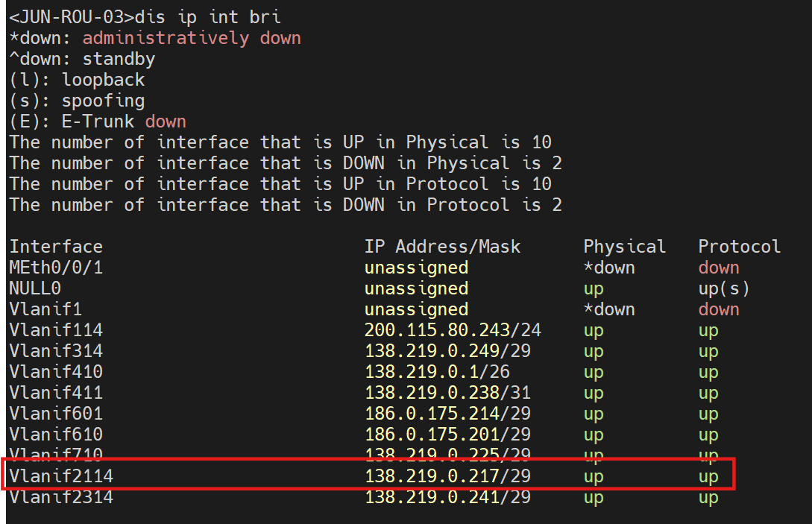Click IP address 138.219.0.241/29
Screen dimensions: 812x524
[447, 496]
